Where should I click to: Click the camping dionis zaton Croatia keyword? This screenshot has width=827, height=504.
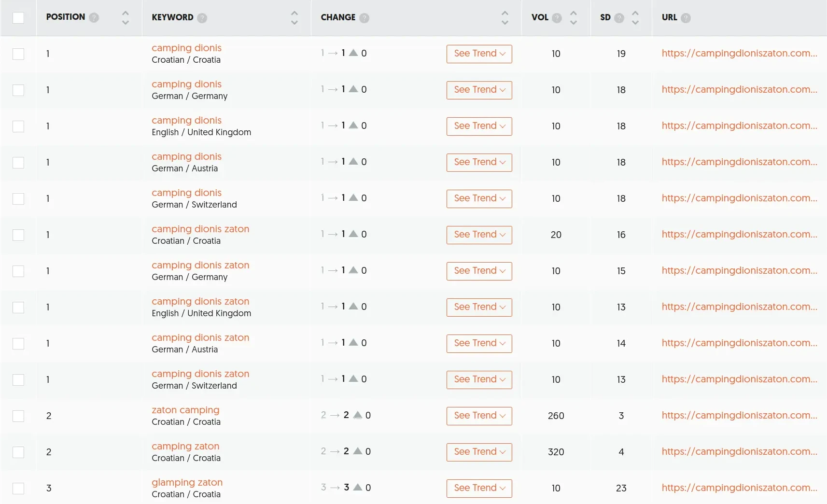tap(200, 229)
